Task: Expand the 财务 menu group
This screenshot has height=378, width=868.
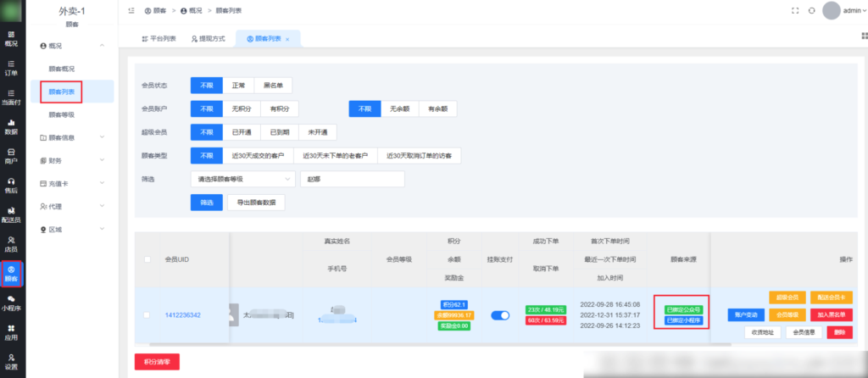Action: tap(73, 160)
